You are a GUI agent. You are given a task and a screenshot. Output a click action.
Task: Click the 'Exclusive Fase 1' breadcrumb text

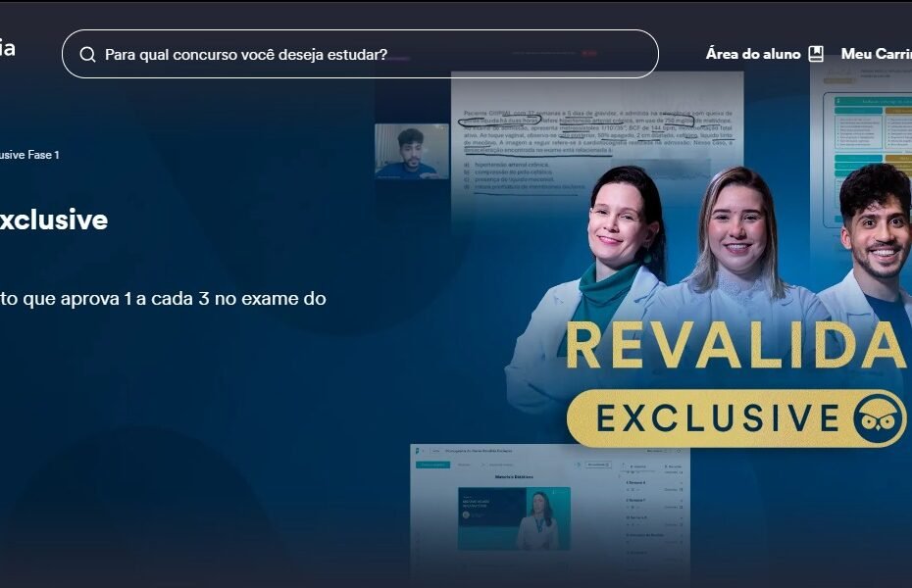coord(29,155)
